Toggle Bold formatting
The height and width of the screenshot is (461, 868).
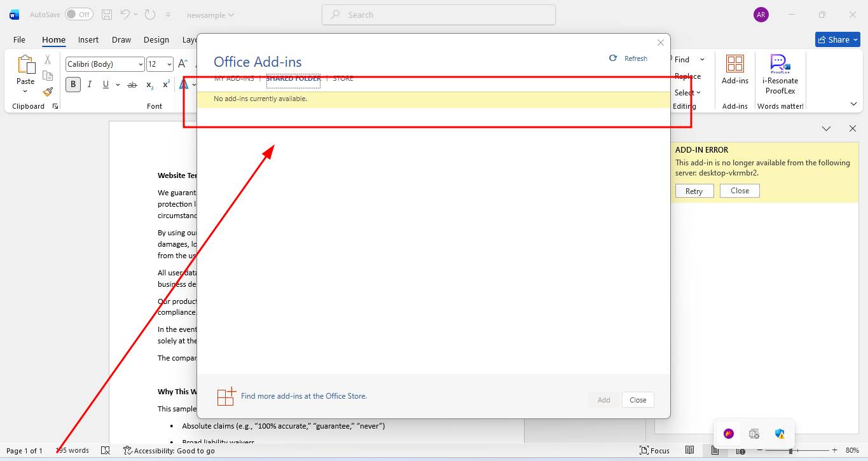coord(73,85)
